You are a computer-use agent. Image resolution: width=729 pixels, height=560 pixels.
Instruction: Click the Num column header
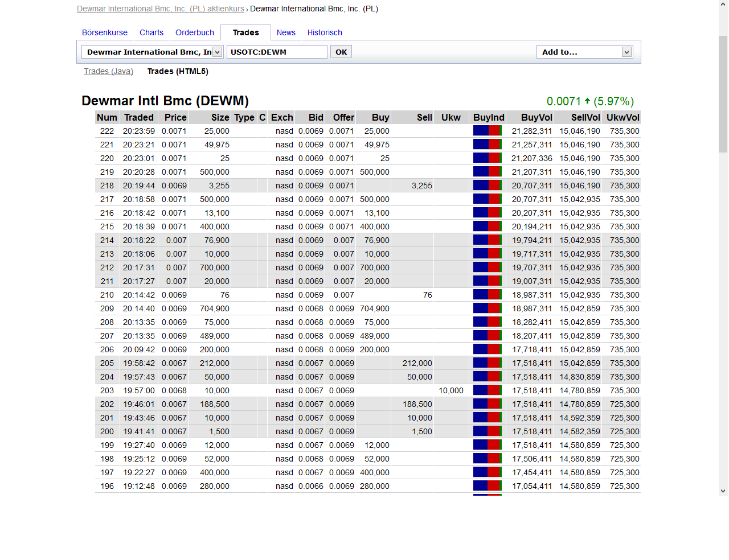coord(107,117)
